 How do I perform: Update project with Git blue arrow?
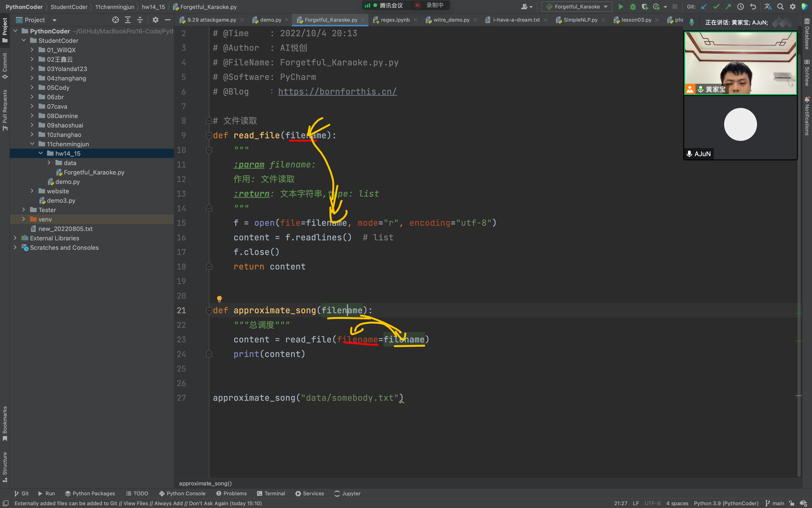click(704, 6)
